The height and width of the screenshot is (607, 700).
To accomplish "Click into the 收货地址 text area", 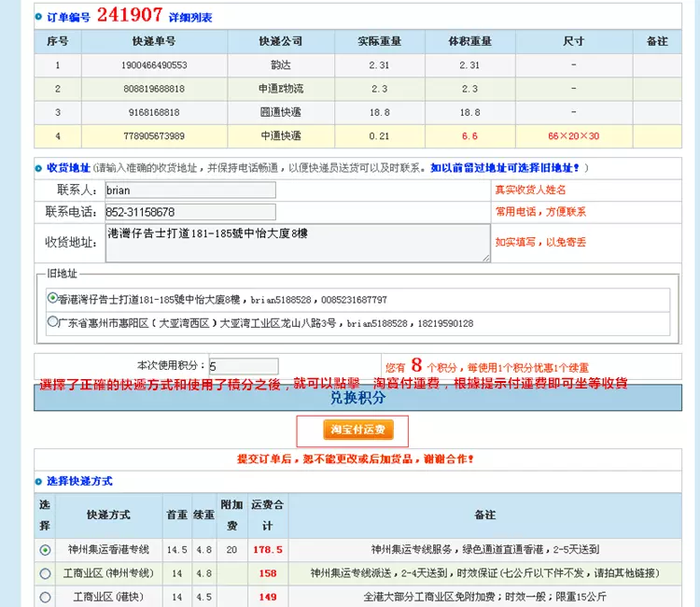I will point(298,243).
